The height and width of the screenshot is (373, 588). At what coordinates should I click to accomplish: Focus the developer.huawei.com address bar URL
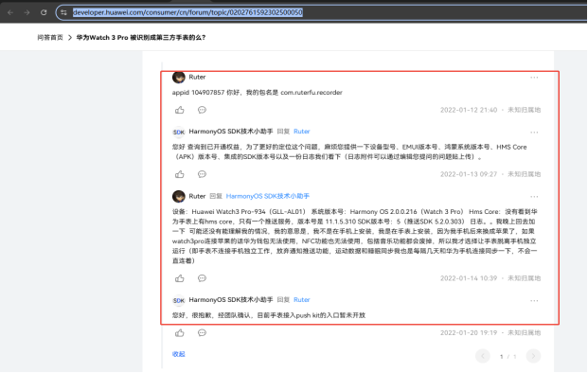point(187,12)
